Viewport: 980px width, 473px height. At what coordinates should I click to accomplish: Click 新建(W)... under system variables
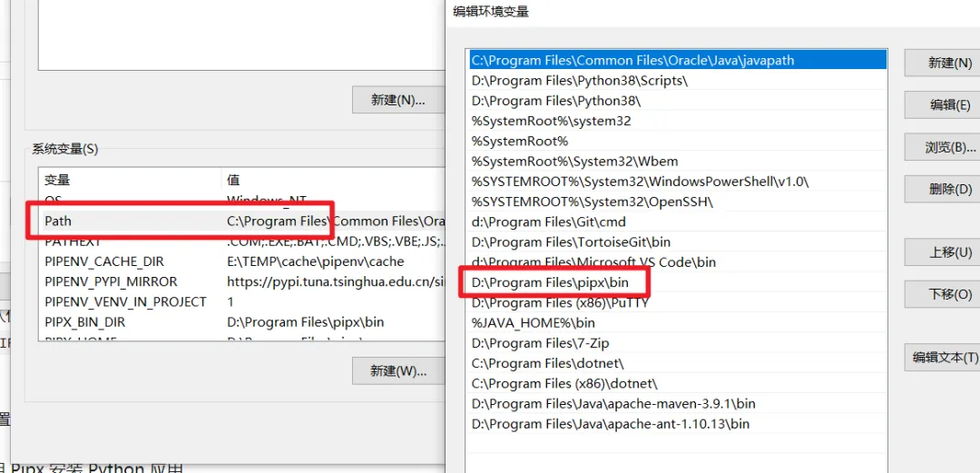pos(398,371)
